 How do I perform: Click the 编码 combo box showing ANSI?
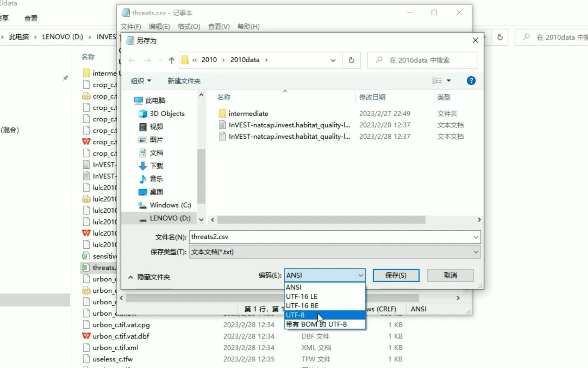coord(325,275)
